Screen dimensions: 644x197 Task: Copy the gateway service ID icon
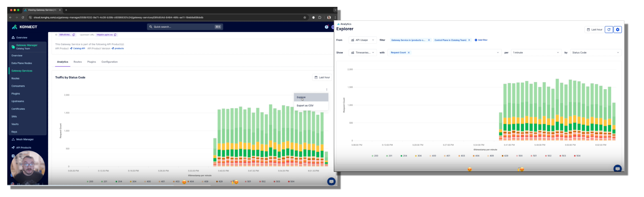[x=74, y=35]
